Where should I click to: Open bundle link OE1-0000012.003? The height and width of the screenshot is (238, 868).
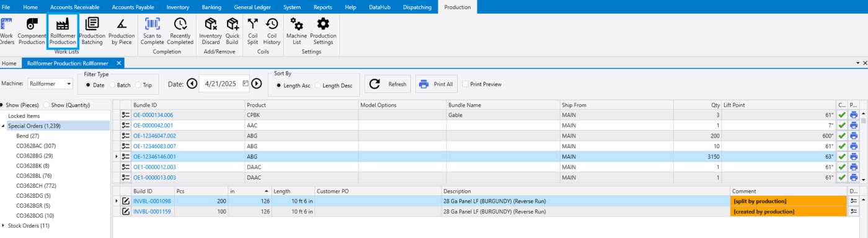pos(154,167)
